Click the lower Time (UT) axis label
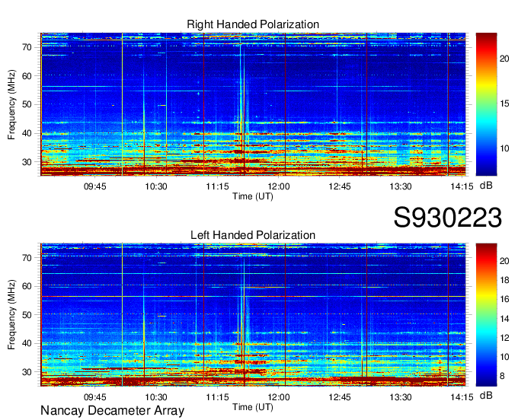518x420 pixels. tap(253, 407)
